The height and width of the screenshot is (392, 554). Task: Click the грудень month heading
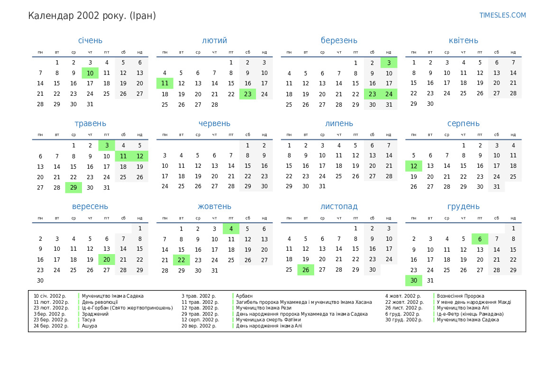[463, 207]
